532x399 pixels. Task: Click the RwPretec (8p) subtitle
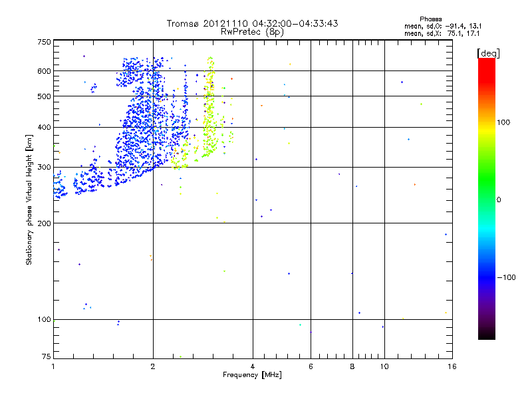[x=252, y=32]
